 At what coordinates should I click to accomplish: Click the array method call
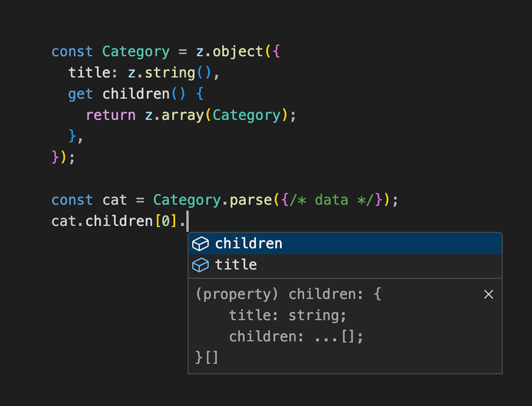[183, 115]
